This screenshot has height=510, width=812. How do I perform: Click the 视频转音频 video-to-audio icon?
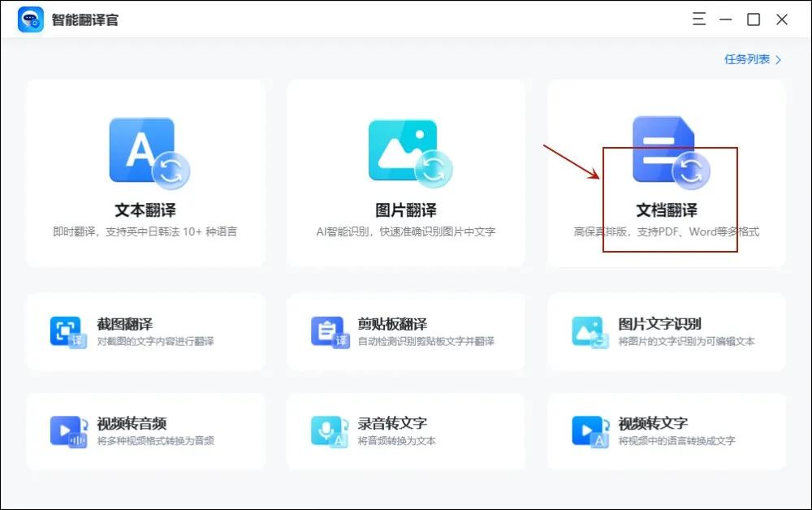[x=69, y=432]
